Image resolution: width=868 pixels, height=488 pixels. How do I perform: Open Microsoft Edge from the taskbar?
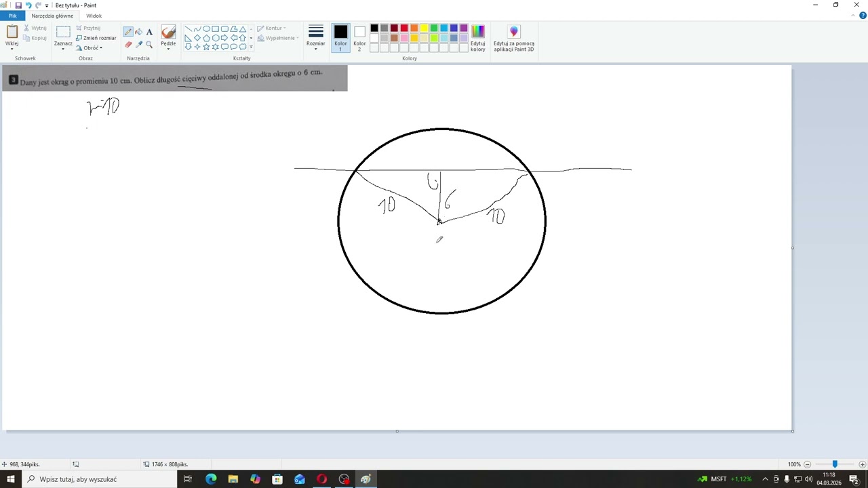[x=211, y=479]
